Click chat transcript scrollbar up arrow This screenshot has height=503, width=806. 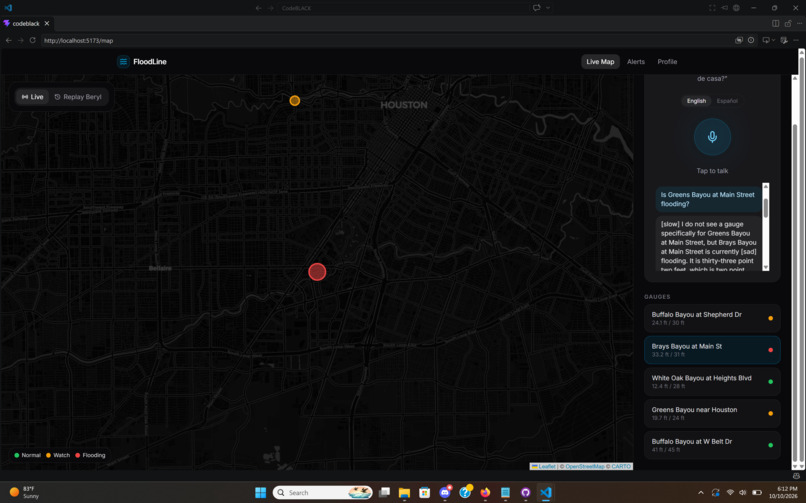click(766, 186)
